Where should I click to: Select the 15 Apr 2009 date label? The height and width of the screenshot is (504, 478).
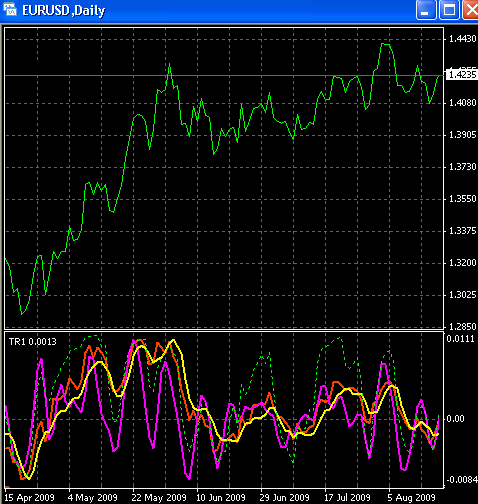coord(29,498)
